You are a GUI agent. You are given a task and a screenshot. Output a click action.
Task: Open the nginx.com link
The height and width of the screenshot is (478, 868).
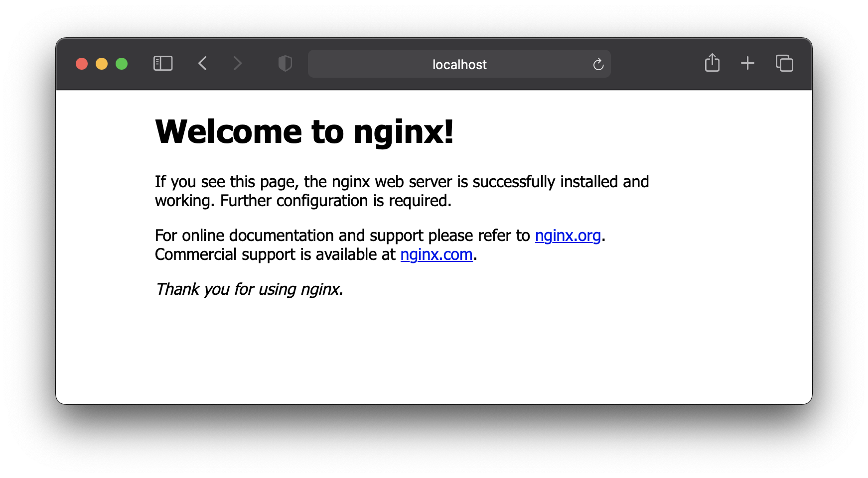(x=436, y=254)
